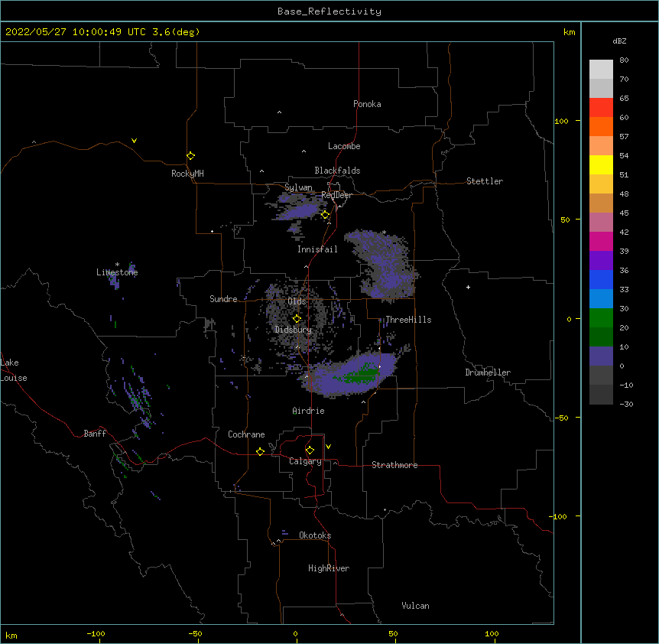Click the HighRiver town label
The width and height of the screenshot is (659, 644).
[x=329, y=568]
